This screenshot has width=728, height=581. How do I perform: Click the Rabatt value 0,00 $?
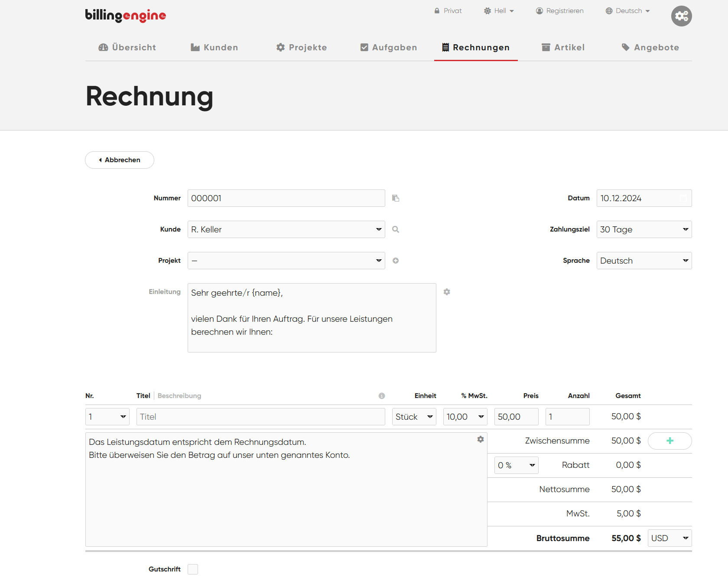pyautogui.click(x=628, y=465)
